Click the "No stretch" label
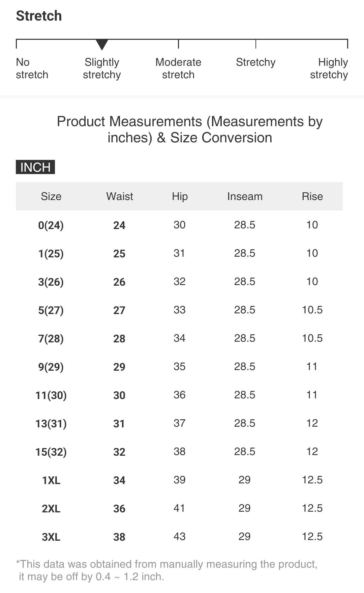 click(32, 68)
